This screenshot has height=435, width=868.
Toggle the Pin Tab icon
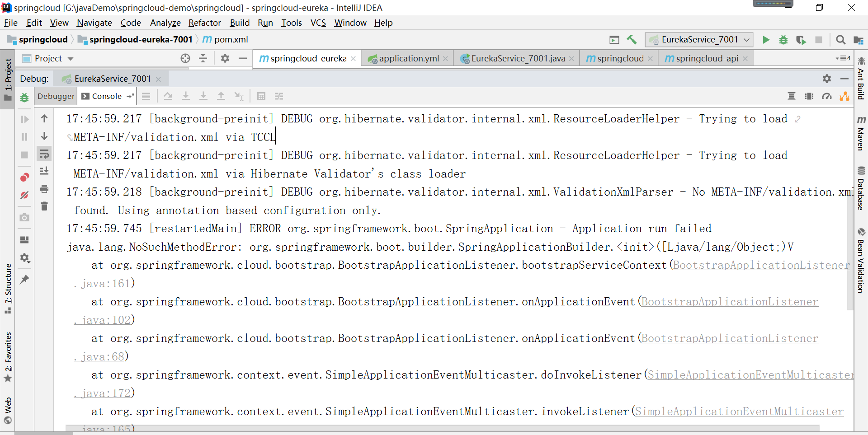24,280
